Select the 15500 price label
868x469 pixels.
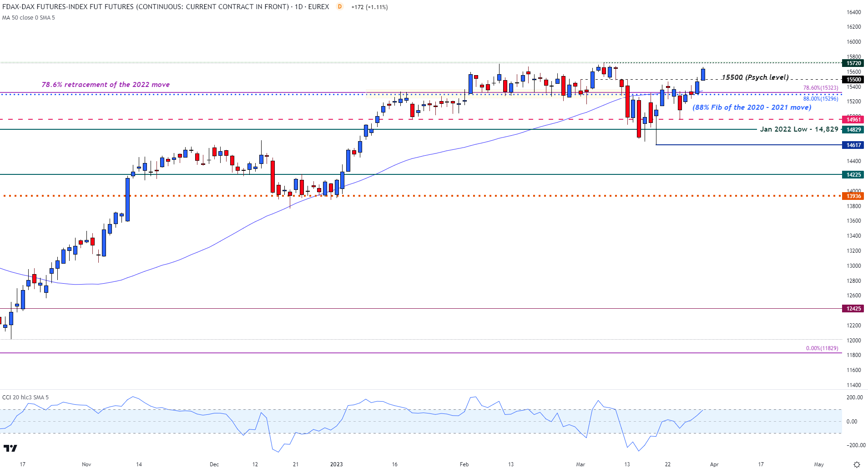pyautogui.click(x=853, y=80)
